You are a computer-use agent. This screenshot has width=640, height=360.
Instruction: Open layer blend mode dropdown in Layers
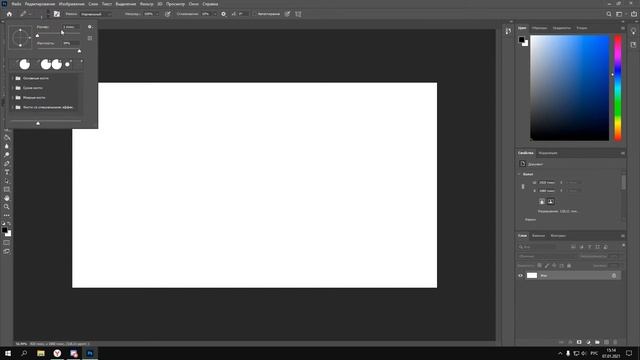click(546, 256)
